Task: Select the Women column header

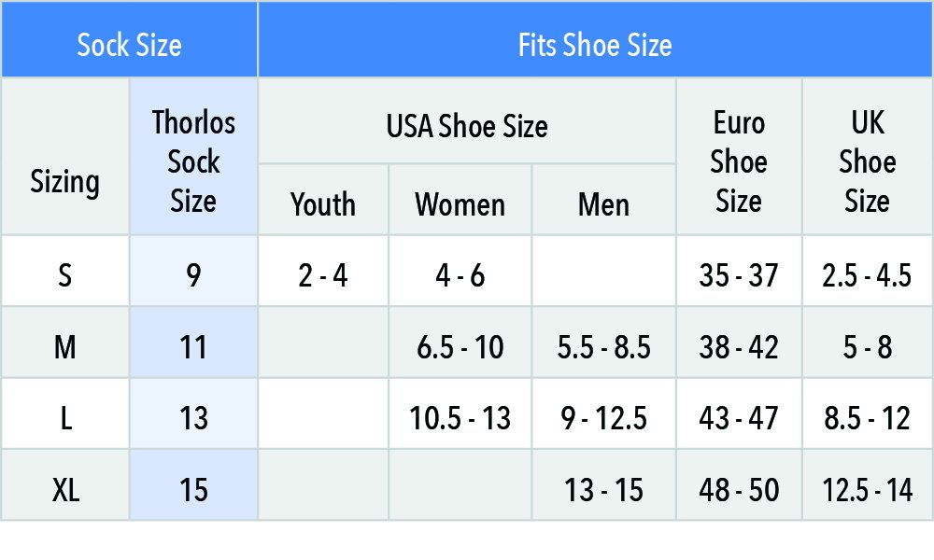Action: tap(460, 200)
